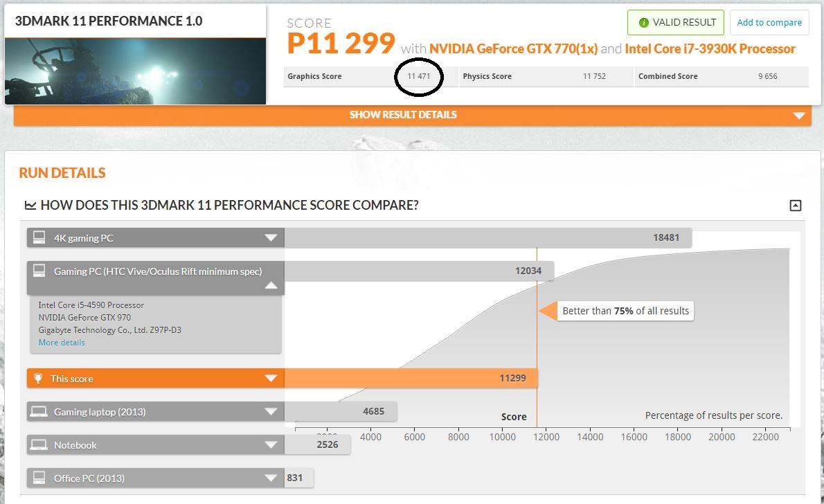The width and height of the screenshot is (824, 504).
Task: Click the 12034 score bar
Action: [419, 271]
